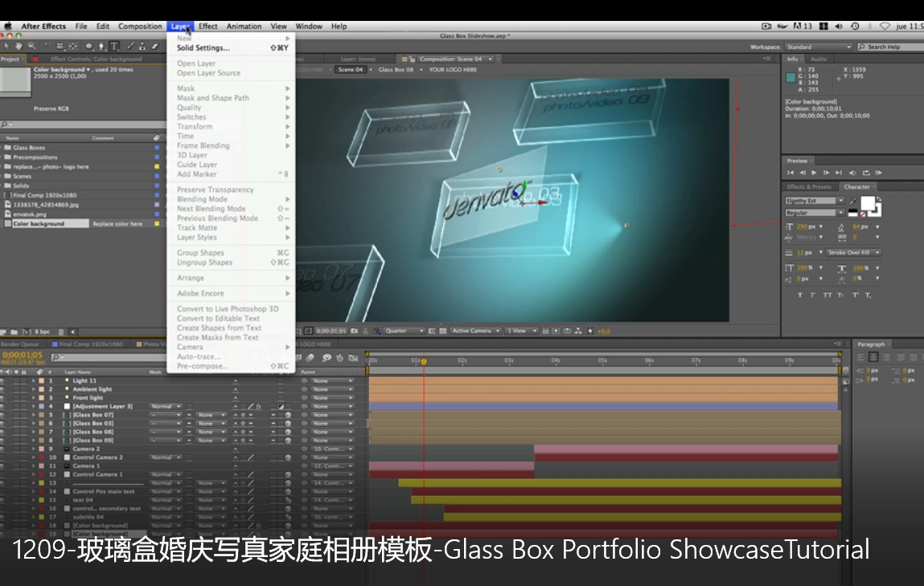
Task: Take a snapshot with camera icon
Action: pyautogui.click(x=354, y=331)
